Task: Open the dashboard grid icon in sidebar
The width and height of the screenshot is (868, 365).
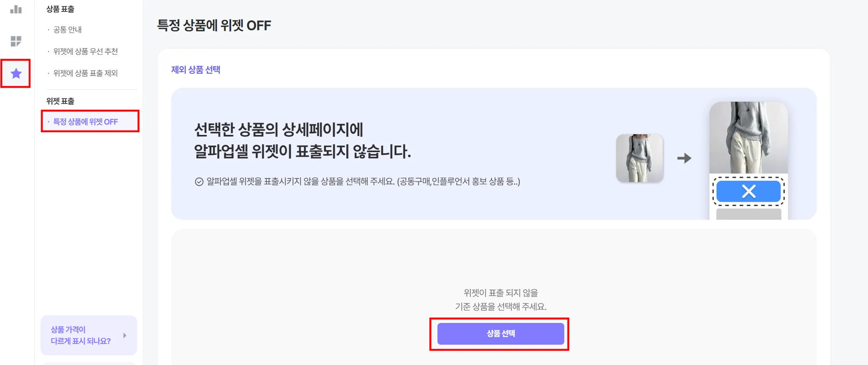Action: click(x=16, y=41)
